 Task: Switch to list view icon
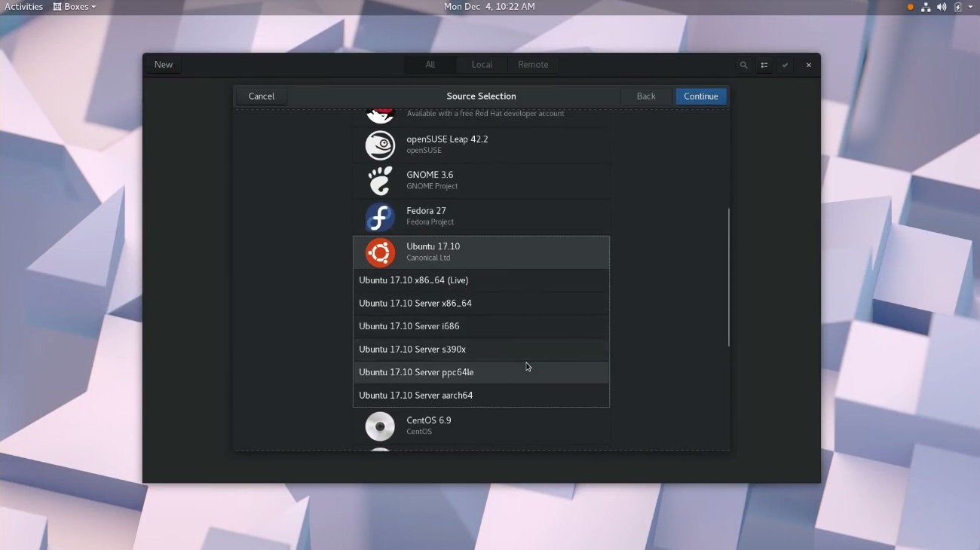tap(764, 66)
